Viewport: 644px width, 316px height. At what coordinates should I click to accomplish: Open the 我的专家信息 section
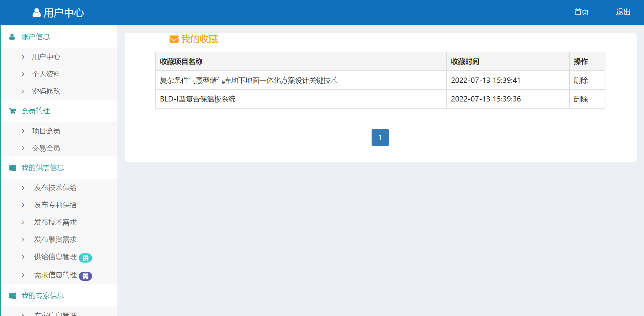(x=43, y=296)
